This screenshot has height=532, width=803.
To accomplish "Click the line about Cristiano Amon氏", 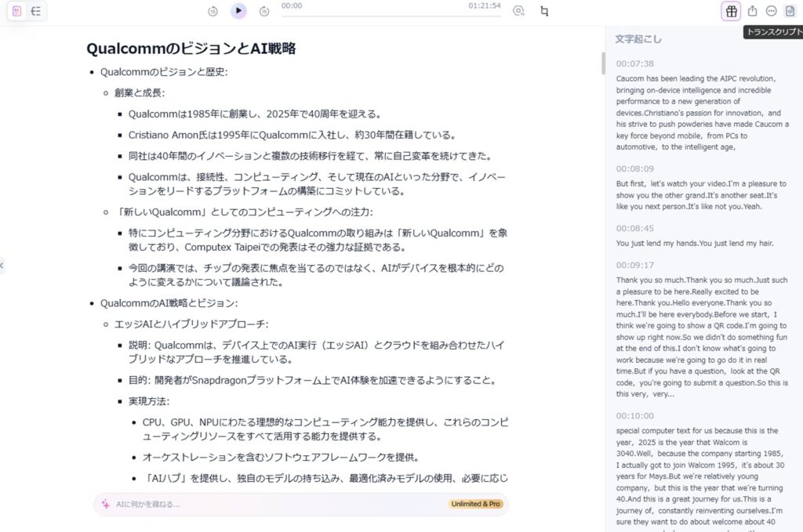I will point(292,135).
